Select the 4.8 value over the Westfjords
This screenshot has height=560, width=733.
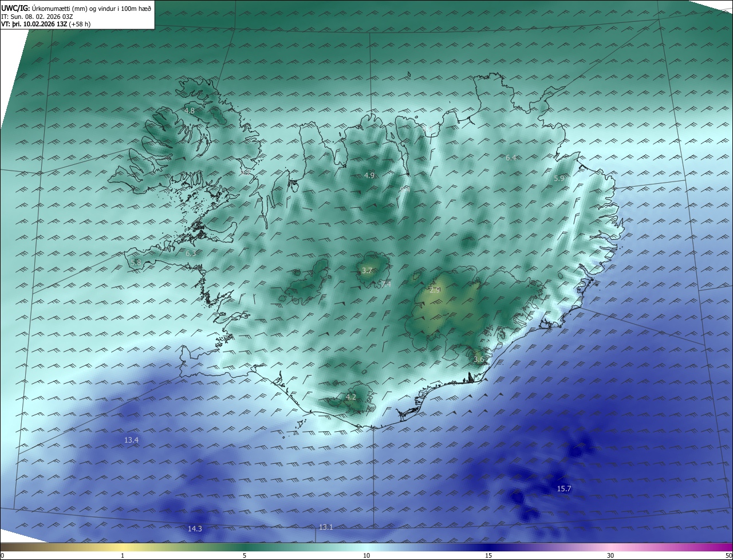point(189,111)
